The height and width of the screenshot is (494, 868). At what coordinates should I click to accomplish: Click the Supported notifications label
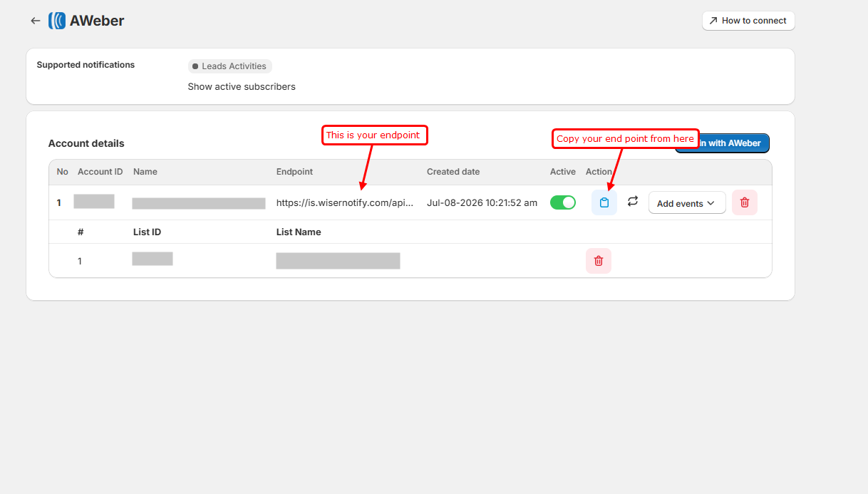86,65
